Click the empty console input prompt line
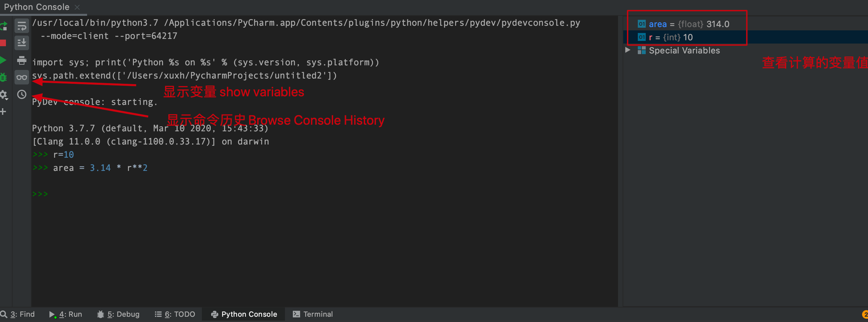 (x=325, y=194)
